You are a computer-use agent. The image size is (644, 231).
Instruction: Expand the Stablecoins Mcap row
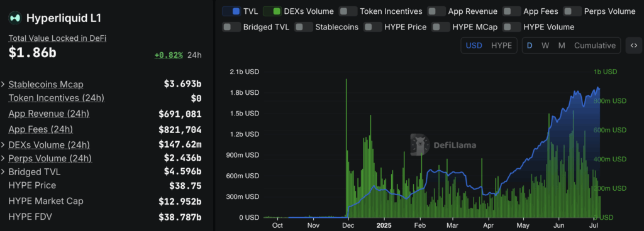click(x=3, y=84)
